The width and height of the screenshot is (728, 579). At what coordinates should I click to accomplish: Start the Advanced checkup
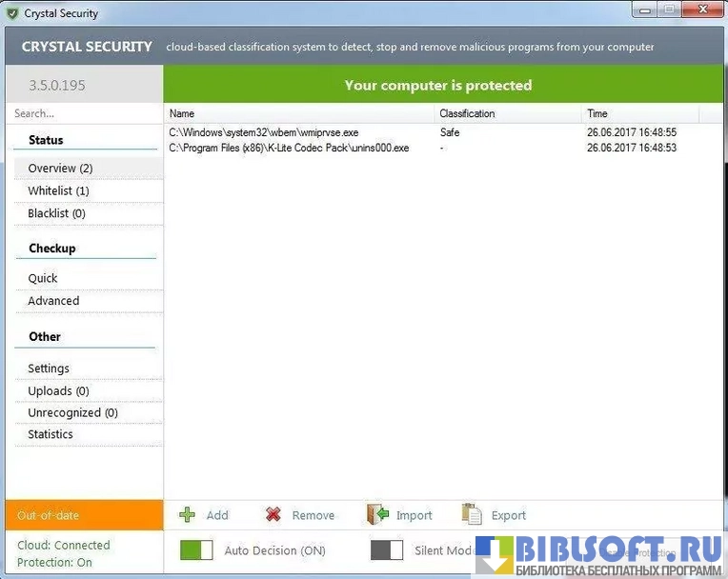click(x=53, y=301)
